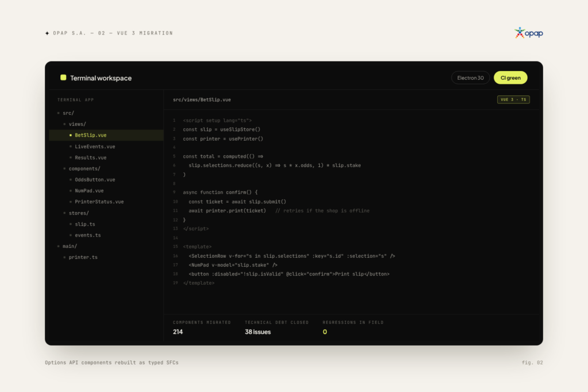Image resolution: width=588 pixels, height=392 pixels.
Task: Open BetSlip.vue in the tree
Action: coord(106,135)
